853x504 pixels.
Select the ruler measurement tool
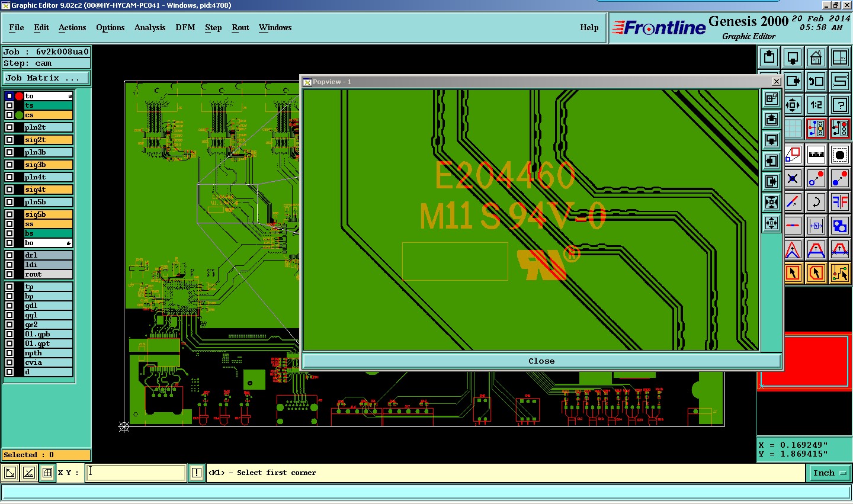coord(816,155)
